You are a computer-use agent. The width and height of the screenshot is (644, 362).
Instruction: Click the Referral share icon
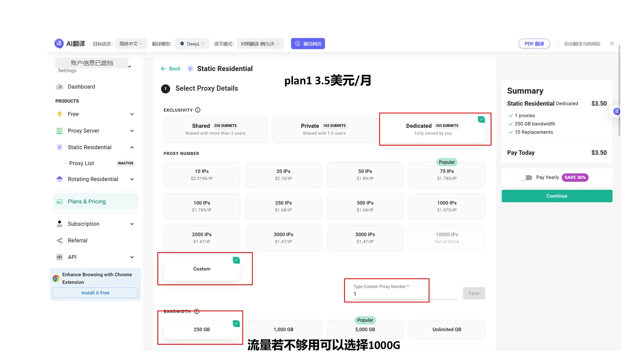pos(60,241)
